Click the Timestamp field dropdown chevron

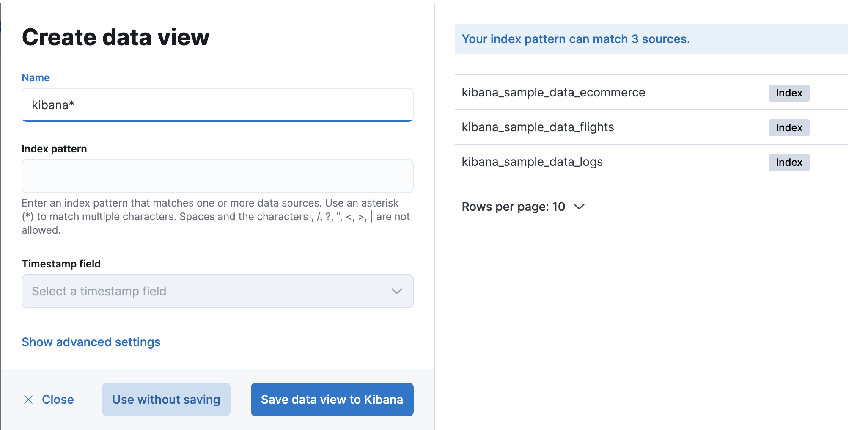click(396, 291)
